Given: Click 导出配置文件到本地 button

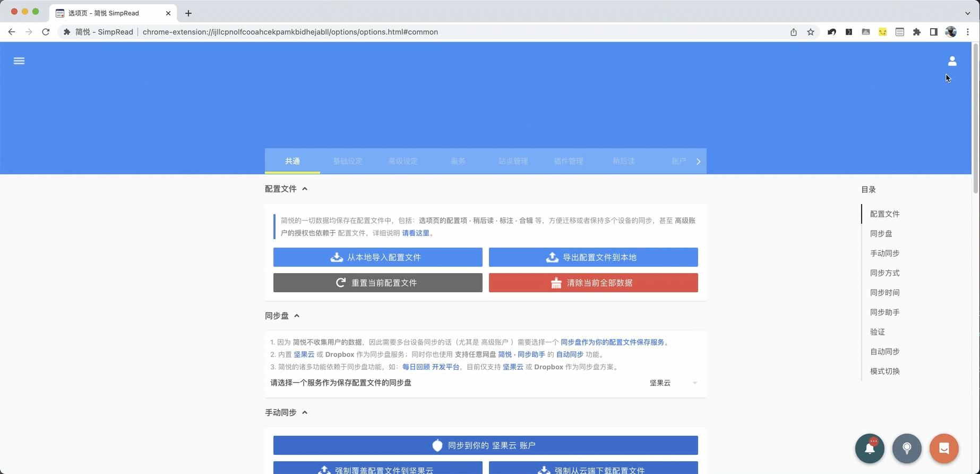Looking at the screenshot, I should tap(593, 257).
